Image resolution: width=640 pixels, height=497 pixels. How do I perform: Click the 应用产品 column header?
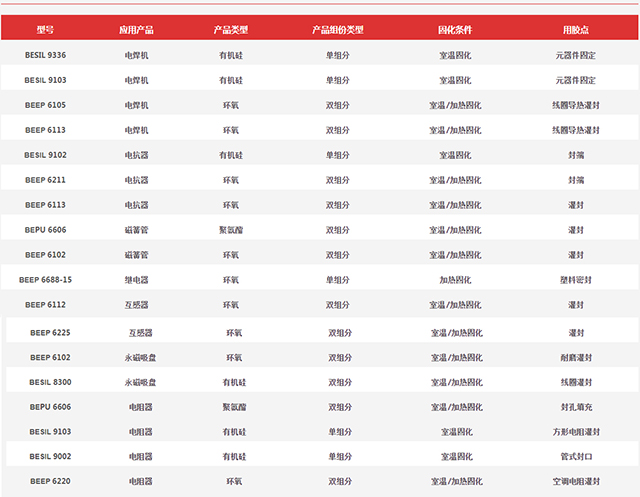137,30
